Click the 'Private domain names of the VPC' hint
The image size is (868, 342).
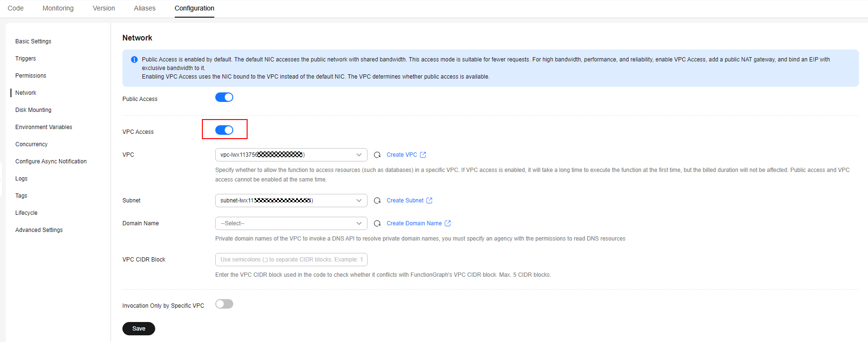click(x=420, y=239)
